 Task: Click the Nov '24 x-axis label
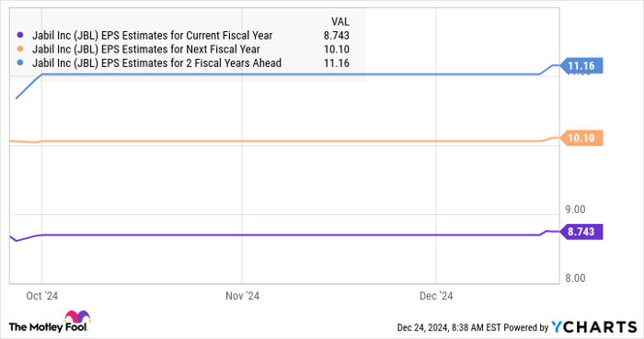(x=242, y=296)
